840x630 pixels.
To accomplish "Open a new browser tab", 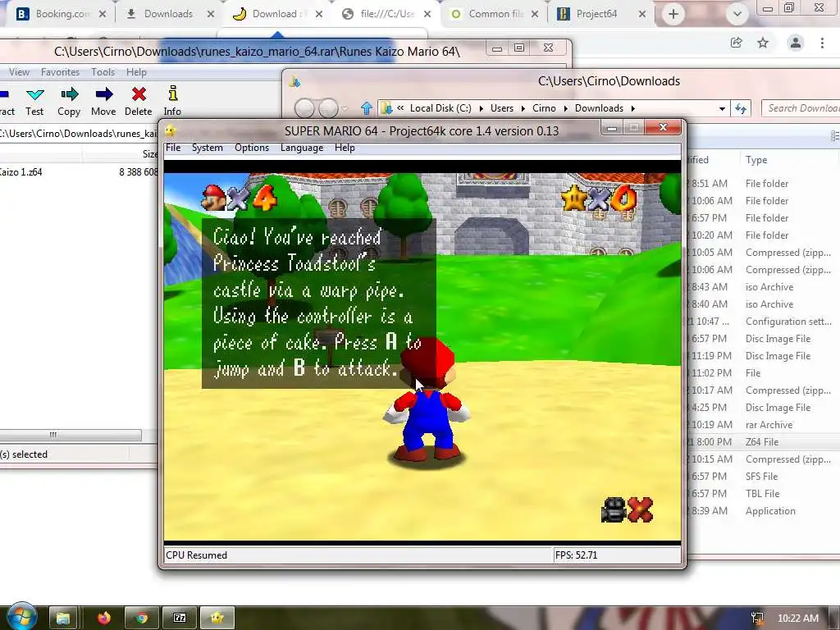I will [x=673, y=15].
